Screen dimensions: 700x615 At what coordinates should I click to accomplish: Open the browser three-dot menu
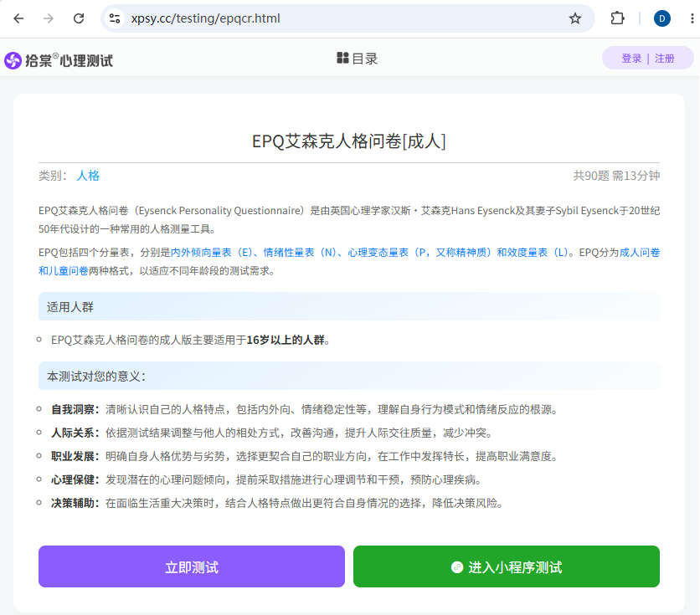[692, 18]
